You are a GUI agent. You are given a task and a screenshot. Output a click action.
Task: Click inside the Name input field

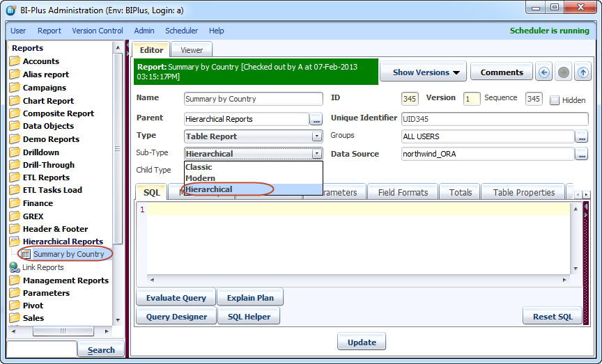(x=253, y=100)
